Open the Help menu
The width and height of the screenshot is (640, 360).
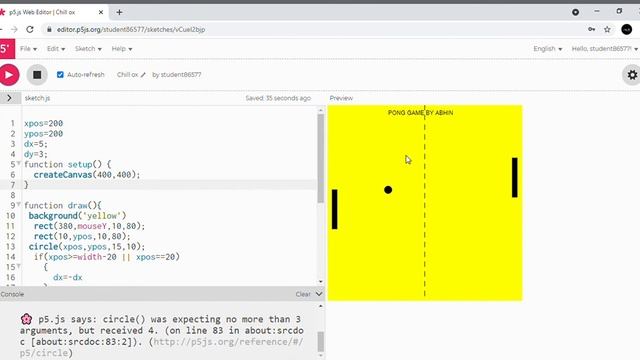click(122, 49)
